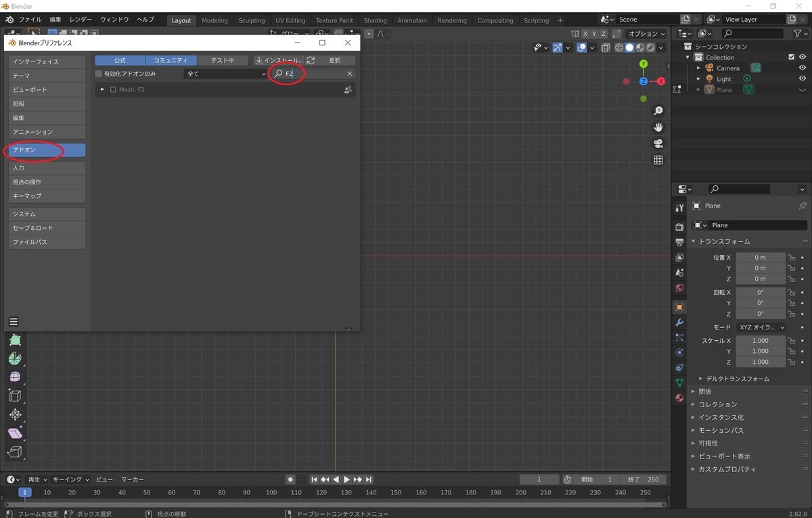Viewport: 812px width, 518px height.
Task: Open the Object Data green triangle tab
Action: 679,383
